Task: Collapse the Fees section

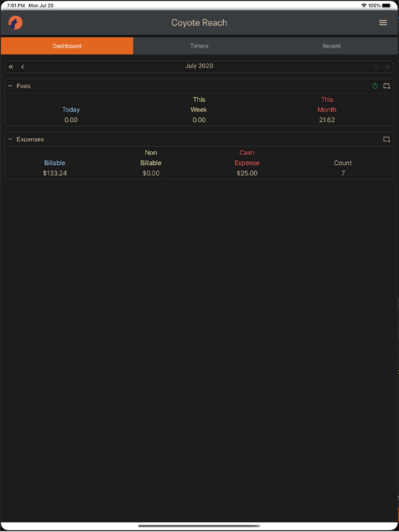Action: pyautogui.click(x=10, y=86)
